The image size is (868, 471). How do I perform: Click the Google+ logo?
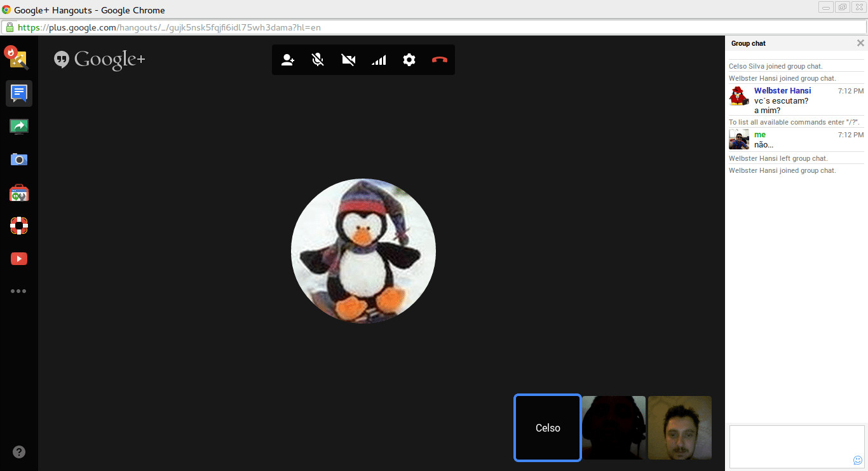click(99, 59)
